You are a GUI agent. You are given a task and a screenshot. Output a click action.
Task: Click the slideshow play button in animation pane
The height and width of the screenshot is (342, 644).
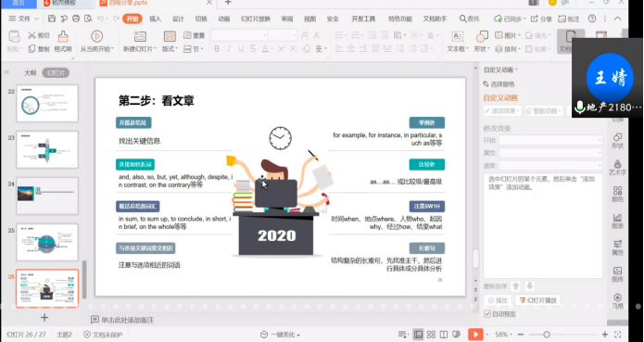tap(538, 300)
